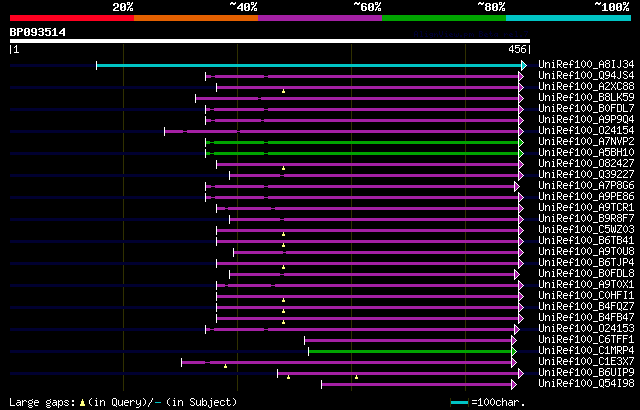The width and height of the screenshot is (640, 410).
Task: Open the UniRef100_B4FB47 hit label
Action: (x=586, y=318)
